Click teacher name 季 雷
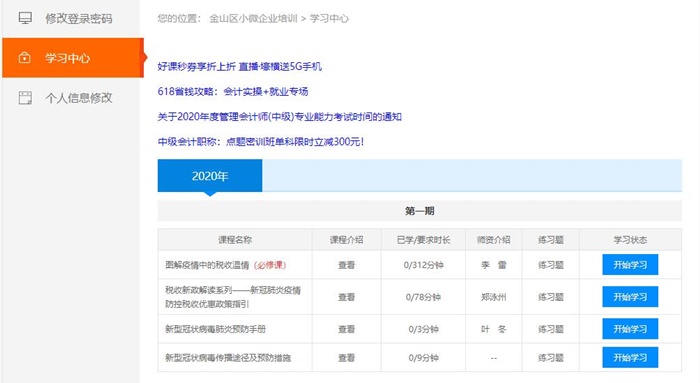This screenshot has width=700, height=383. coord(494,265)
